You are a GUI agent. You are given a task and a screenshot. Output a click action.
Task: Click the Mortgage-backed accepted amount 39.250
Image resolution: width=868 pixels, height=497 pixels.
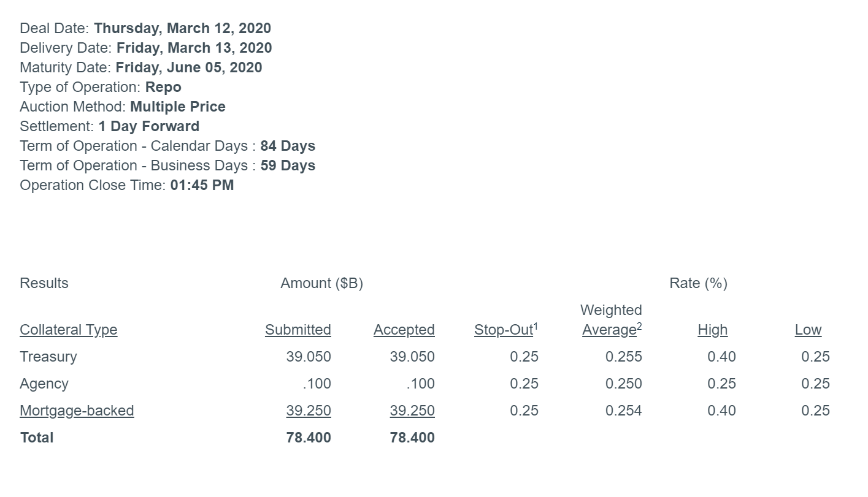[x=412, y=411]
